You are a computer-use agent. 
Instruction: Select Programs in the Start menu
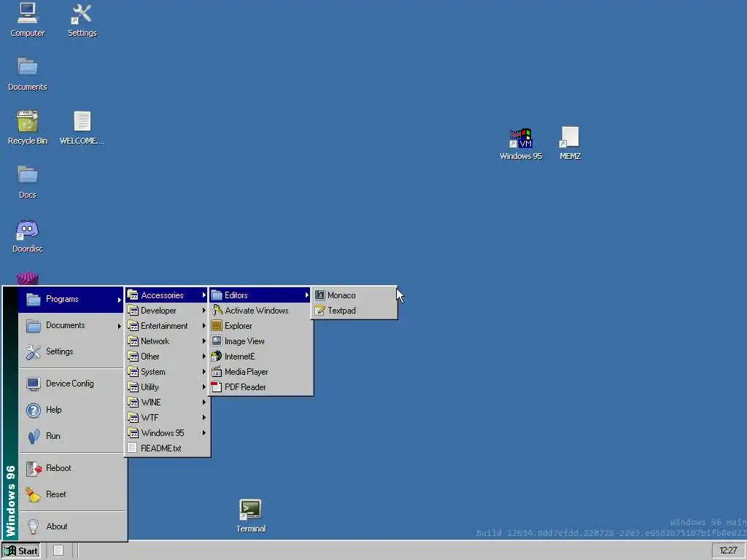point(71,300)
